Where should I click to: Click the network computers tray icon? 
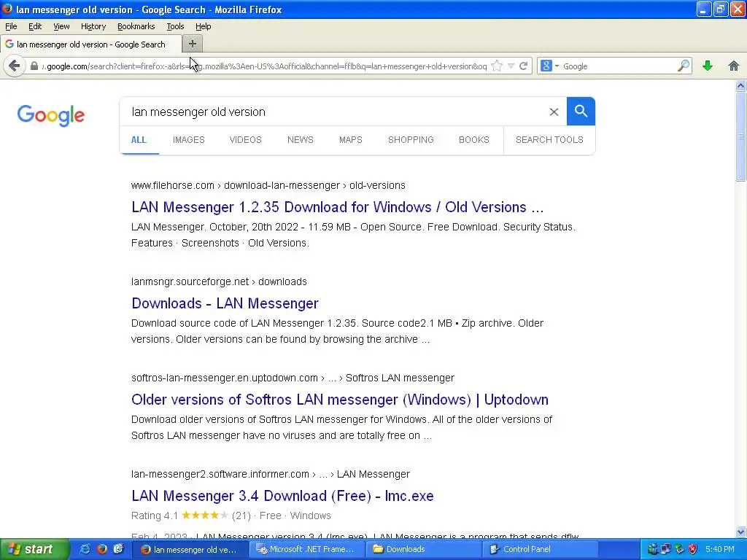[665, 549]
